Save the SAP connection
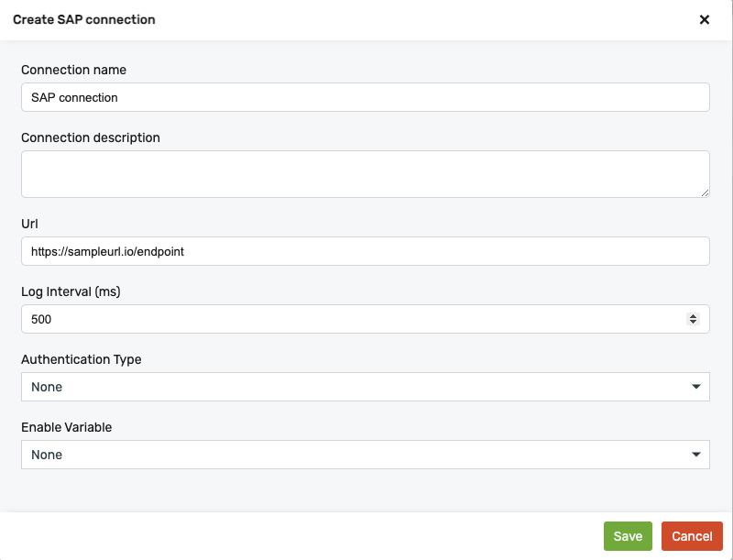The height and width of the screenshot is (560, 733). tap(628, 536)
